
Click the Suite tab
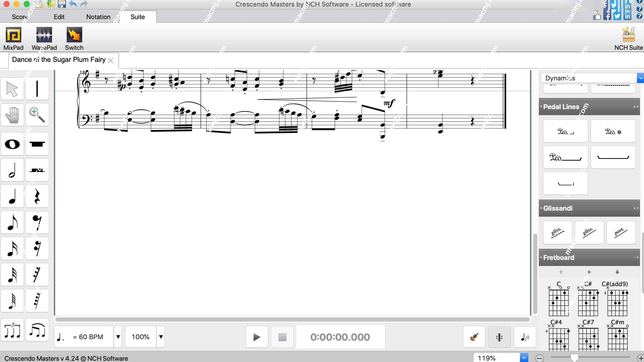click(x=138, y=17)
